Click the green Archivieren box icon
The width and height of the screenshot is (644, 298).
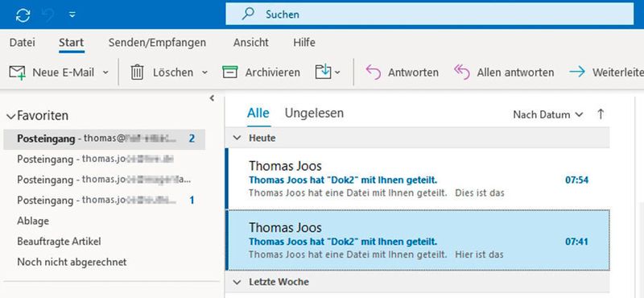point(230,72)
